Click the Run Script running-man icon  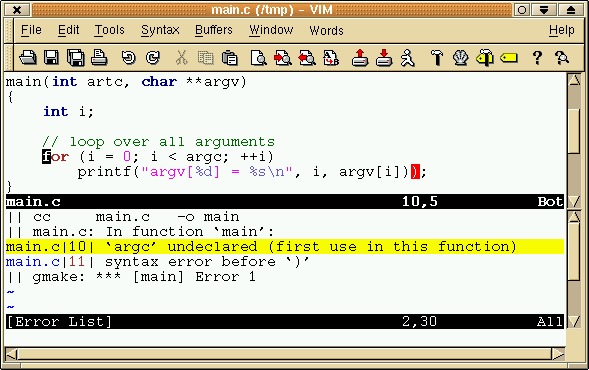(x=408, y=58)
